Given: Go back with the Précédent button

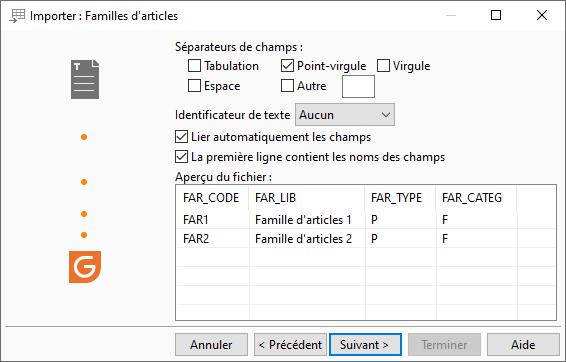Looking at the screenshot, I should [x=290, y=345].
